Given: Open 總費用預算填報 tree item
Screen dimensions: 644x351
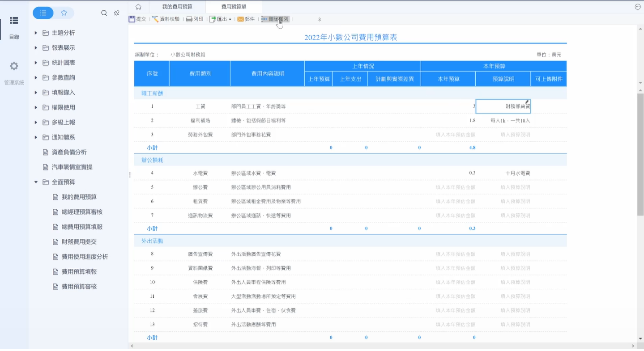Looking at the screenshot, I should (x=77, y=227).
